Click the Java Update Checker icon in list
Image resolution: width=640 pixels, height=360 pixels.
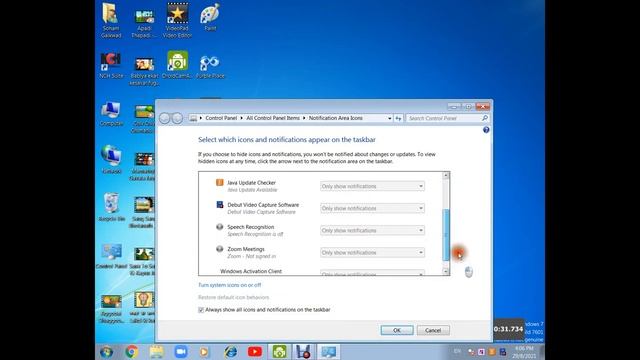(x=220, y=182)
